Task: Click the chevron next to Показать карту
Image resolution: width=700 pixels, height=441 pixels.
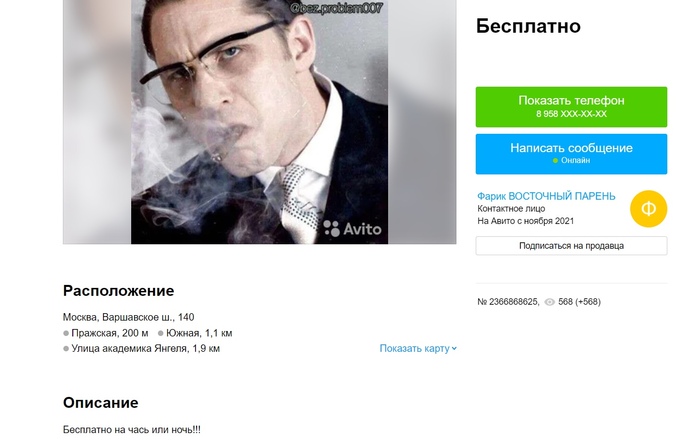Action: 454,349
